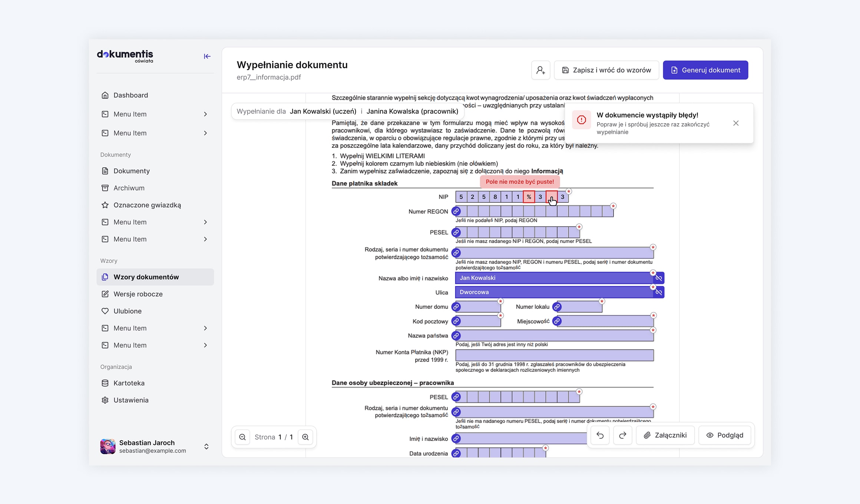
Task: Open user account switcher chevrons
Action: click(206, 447)
